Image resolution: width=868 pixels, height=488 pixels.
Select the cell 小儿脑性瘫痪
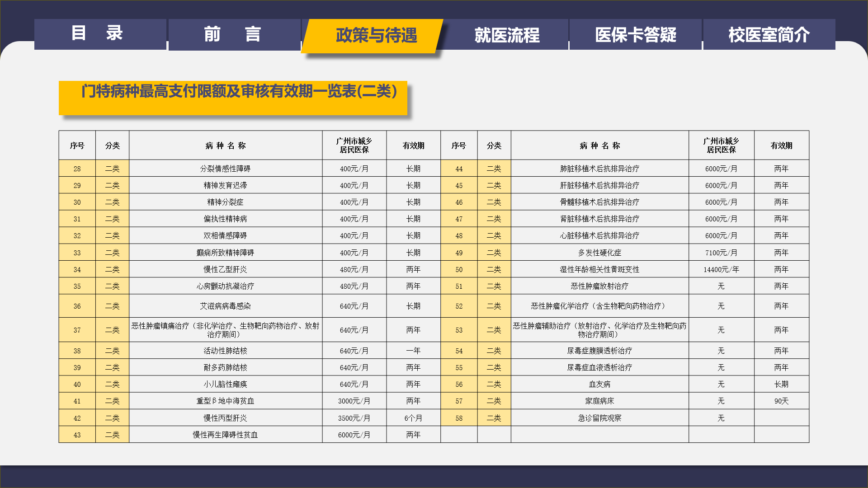click(x=226, y=384)
